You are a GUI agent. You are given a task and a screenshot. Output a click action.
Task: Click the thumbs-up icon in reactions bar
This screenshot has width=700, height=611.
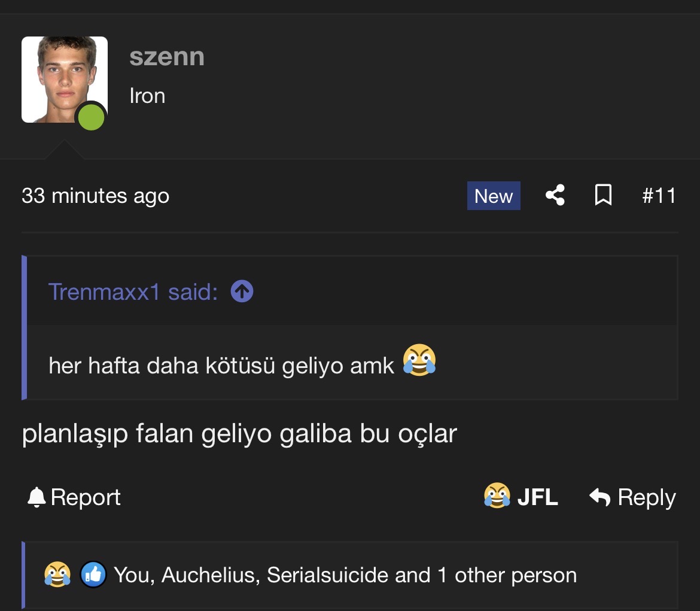[x=93, y=575]
